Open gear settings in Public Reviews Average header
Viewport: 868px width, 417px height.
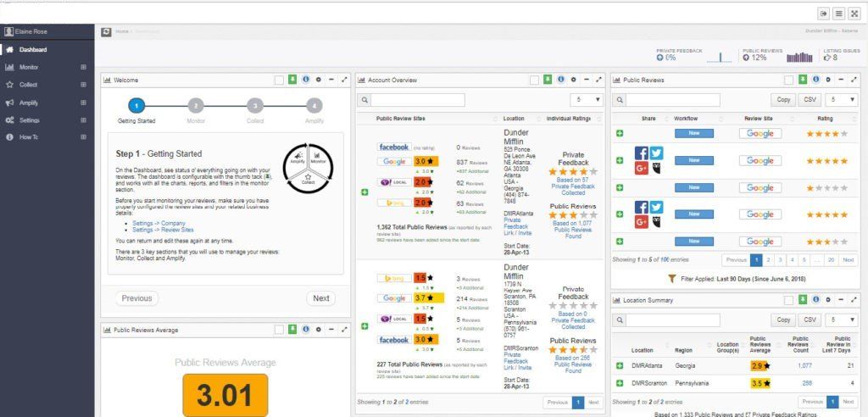pyautogui.click(x=319, y=330)
